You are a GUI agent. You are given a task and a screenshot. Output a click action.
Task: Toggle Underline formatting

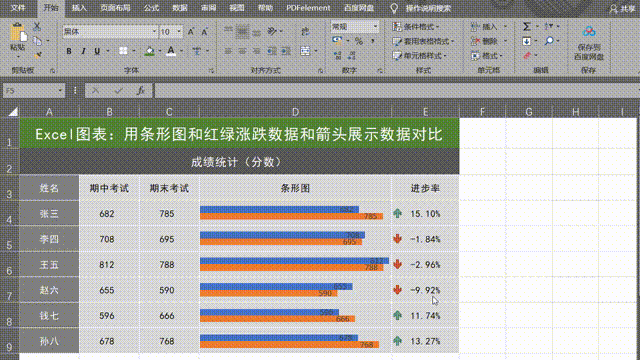tap(97, 51)
